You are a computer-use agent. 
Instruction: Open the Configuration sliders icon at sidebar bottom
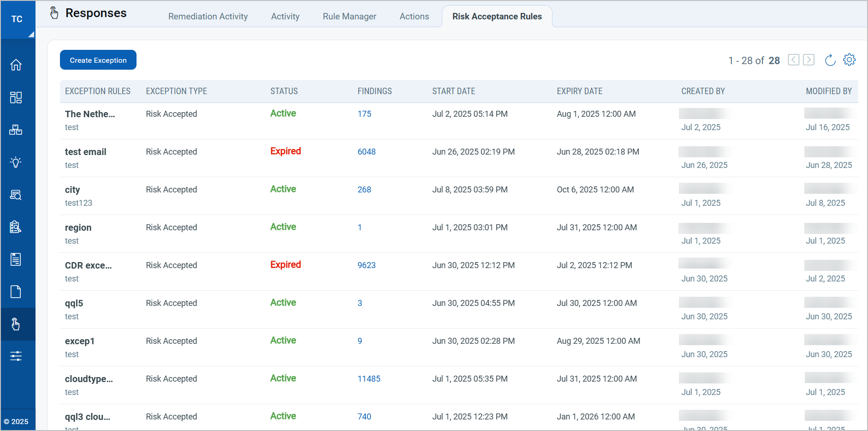[16, 356]
